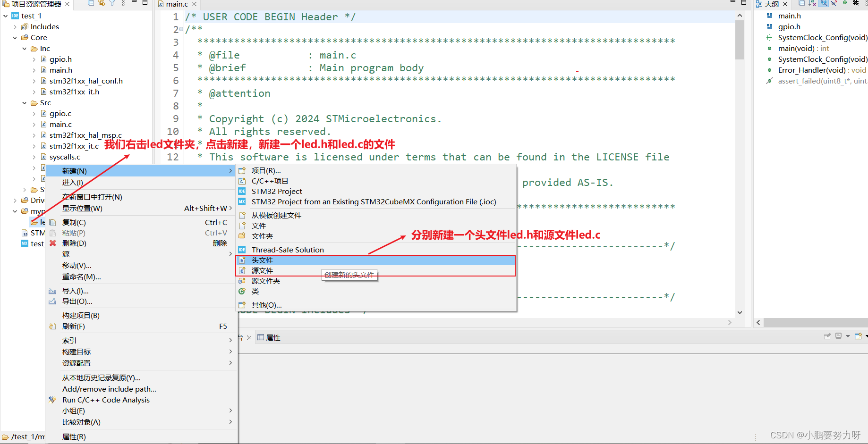Click the open new console icon
868x444 pixels.
tap(859, 336)
